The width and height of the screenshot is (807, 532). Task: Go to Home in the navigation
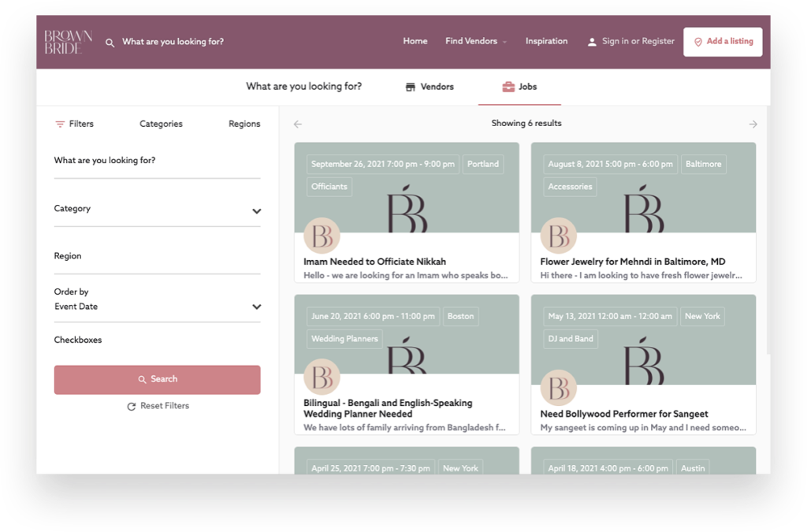pos(415,41)
